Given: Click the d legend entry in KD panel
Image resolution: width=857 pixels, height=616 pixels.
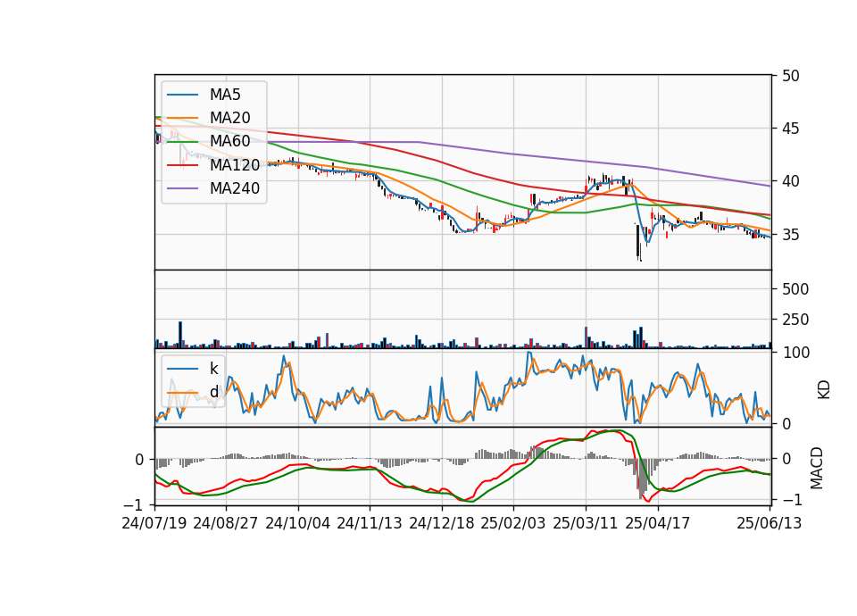Looking at the screenshot, I should (213, 392).
